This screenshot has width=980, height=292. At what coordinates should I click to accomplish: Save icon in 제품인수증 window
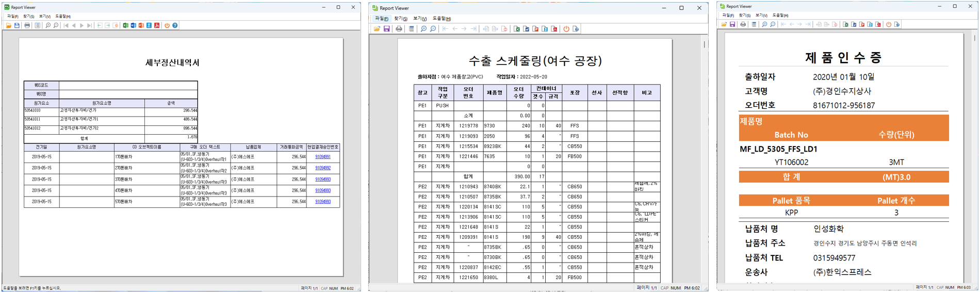[732, 24]
